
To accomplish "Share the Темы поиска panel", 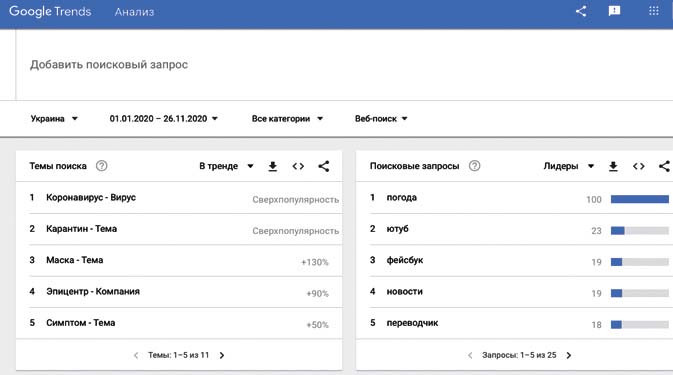I will click(324, 166).
